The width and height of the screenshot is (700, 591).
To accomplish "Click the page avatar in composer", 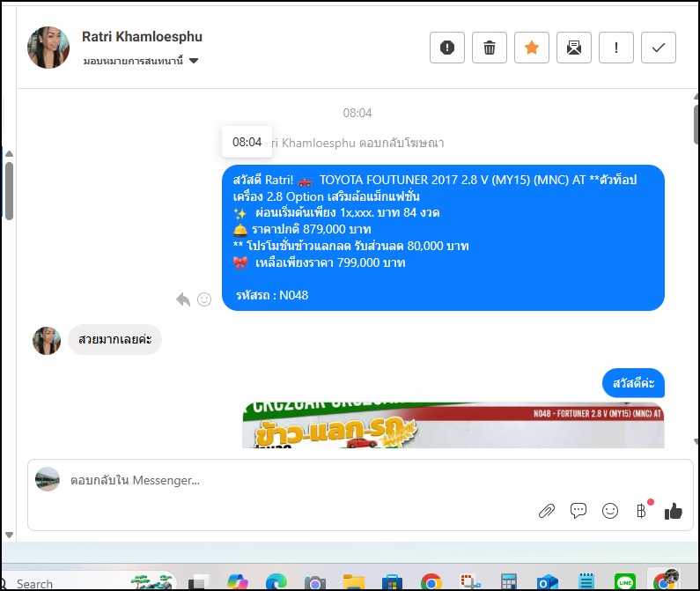I will pyautogui.click(x=48, y=479).
